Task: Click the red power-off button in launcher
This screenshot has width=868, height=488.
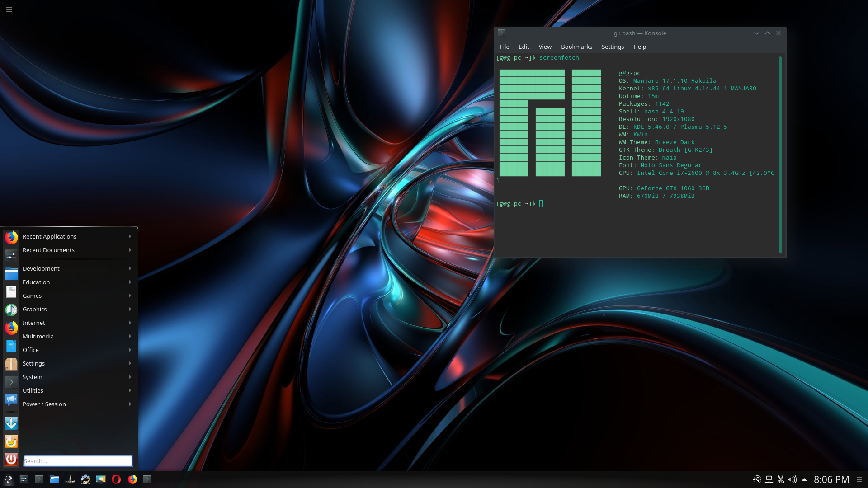Action: (11, 460)
